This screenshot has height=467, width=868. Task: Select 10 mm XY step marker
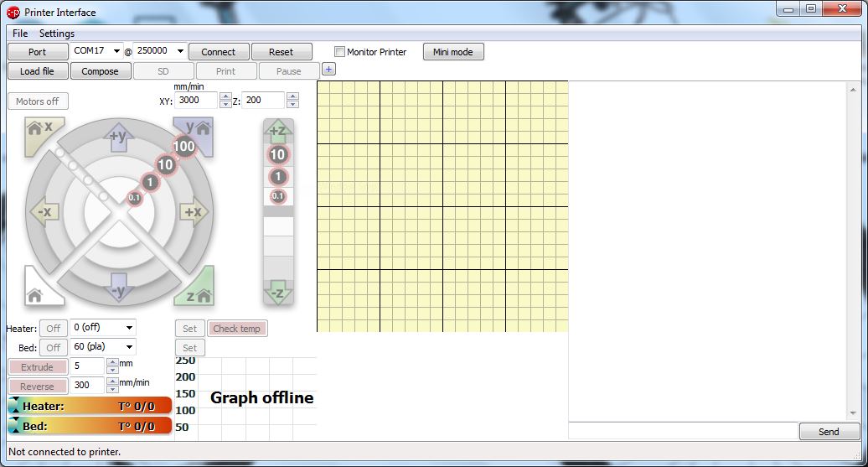165,164
